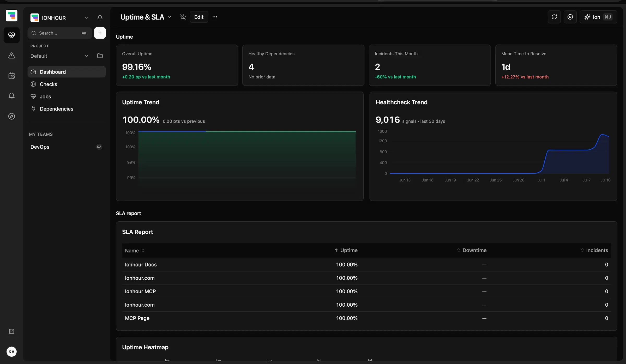Open the alerts triangle rail icon
Screen dimensions: 626x364
(x=11, y=56)
